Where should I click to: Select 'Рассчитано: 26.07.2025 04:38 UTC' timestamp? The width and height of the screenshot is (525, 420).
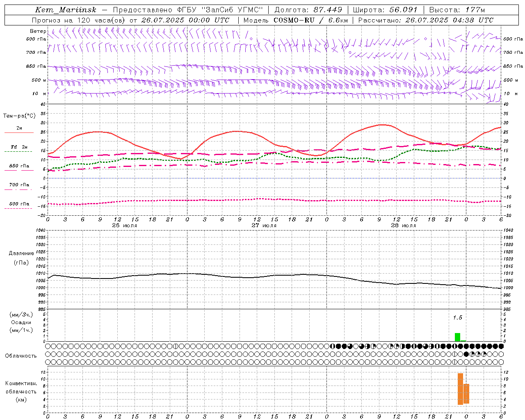pos(426,20)
